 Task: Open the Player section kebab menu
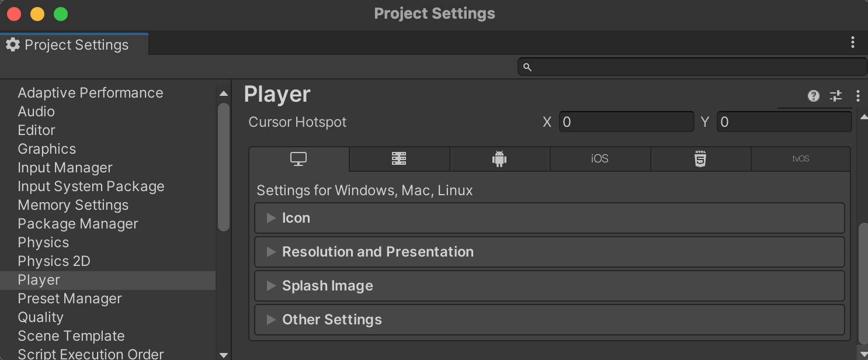coord(857,96)
